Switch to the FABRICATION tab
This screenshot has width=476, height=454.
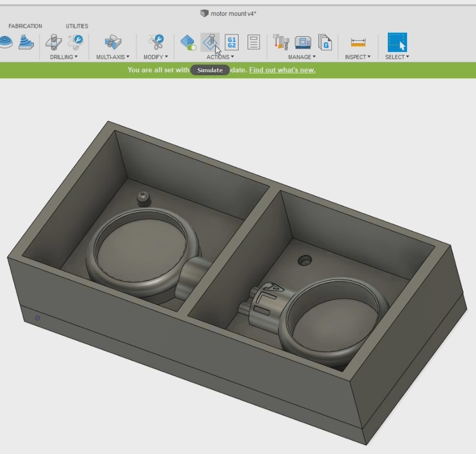point(25,26)
